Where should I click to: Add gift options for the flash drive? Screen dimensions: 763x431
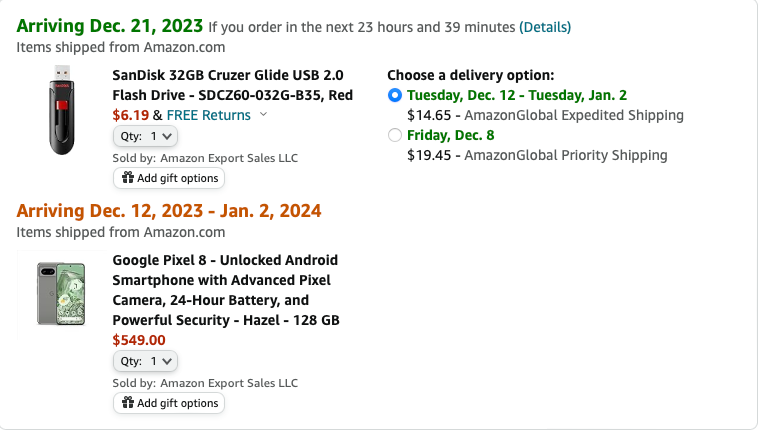click(169, 178)
